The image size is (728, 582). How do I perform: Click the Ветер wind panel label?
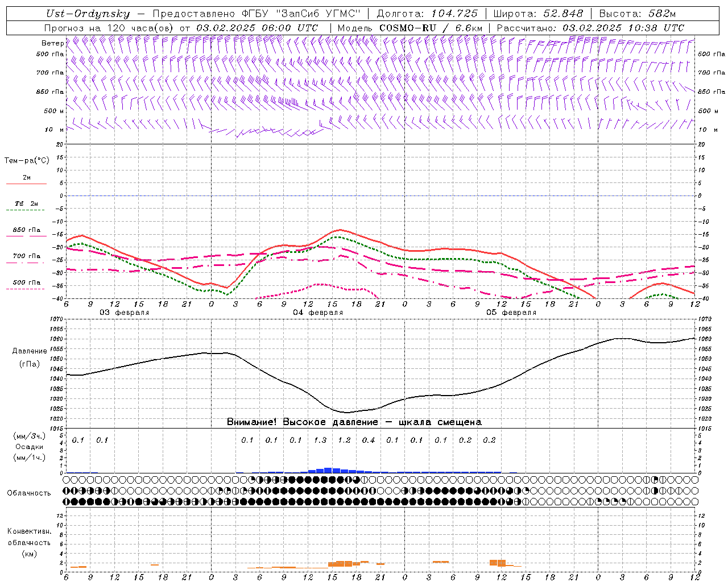coord(52,43)
